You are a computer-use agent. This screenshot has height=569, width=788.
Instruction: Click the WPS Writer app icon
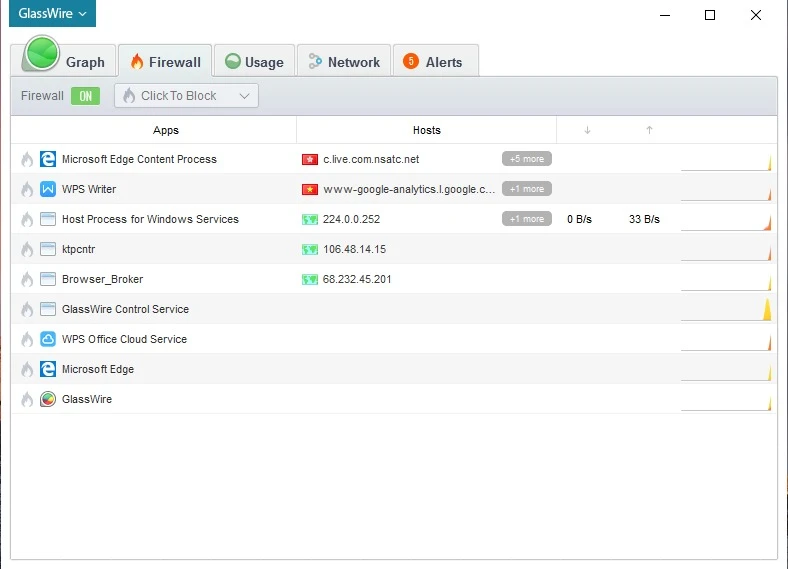coord(47,189)
